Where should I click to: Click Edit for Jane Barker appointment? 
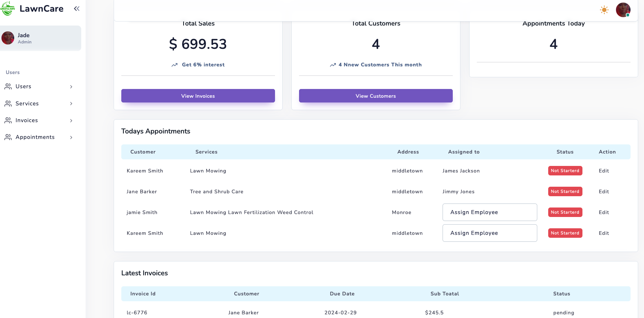click(604, 191)
